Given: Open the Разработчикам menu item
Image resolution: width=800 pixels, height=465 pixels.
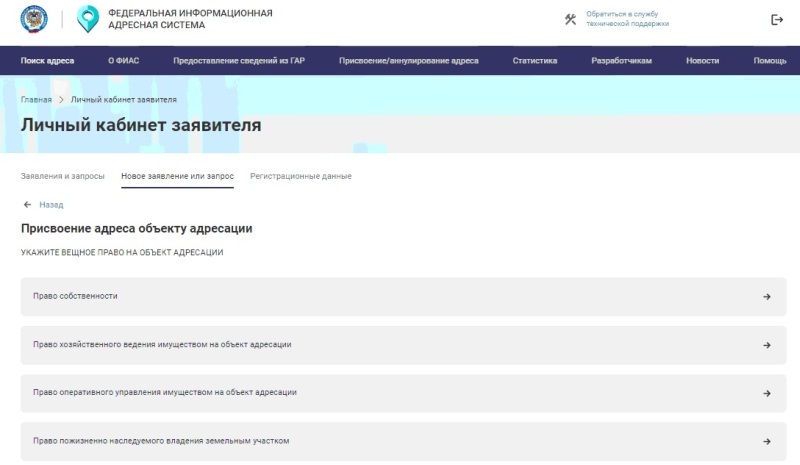Looking at the screenshot, I should coord(621,61).
